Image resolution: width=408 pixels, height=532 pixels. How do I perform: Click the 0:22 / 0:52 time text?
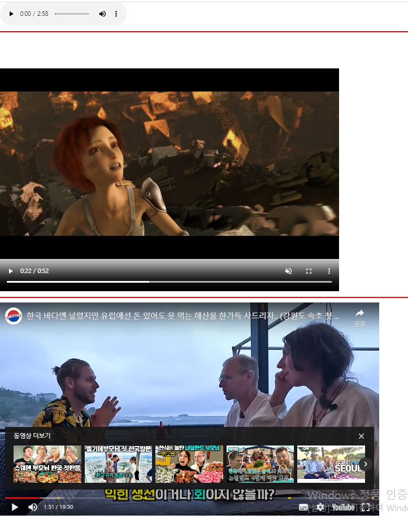coord(34,271)
